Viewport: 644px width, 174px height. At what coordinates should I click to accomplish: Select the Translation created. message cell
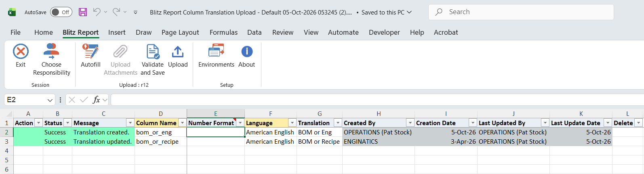[103, 132]
